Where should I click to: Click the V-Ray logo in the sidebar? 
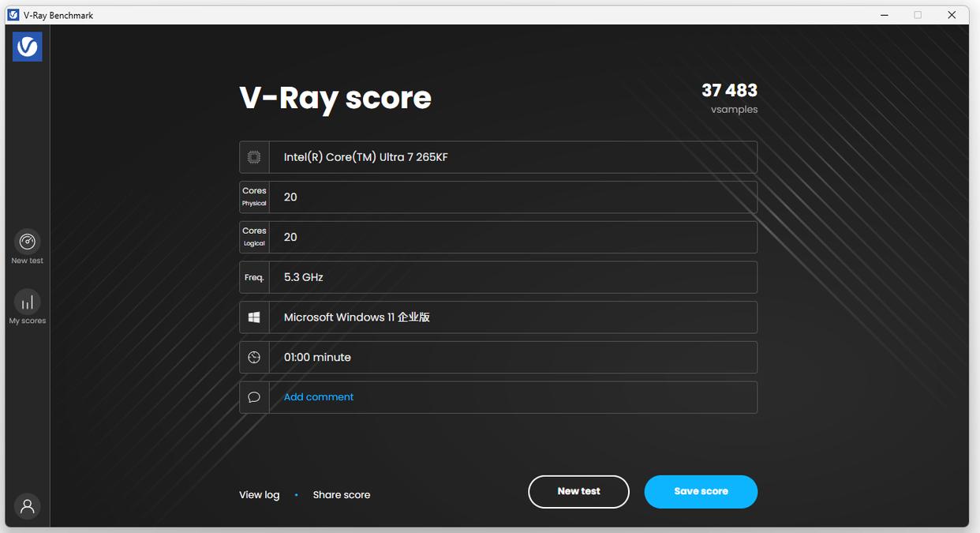tap(28, 47)
